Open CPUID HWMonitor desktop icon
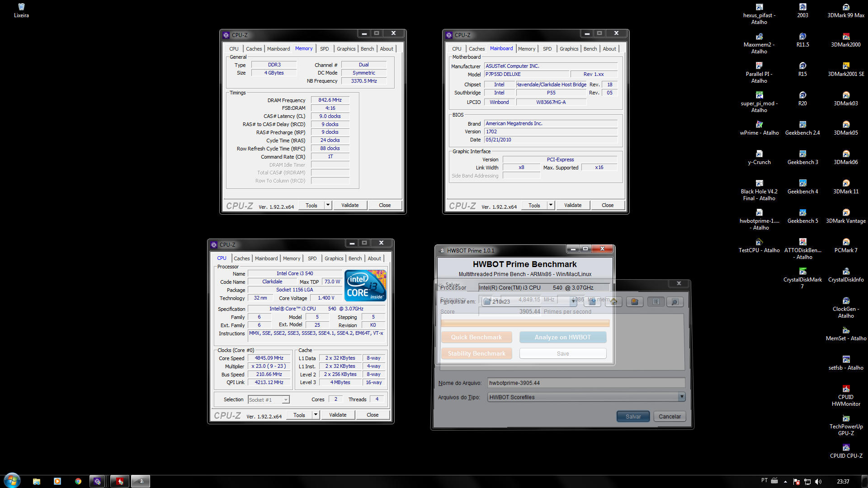Image resolution: width=868 pixels, height=488 pixels. [x=846, y=395]
